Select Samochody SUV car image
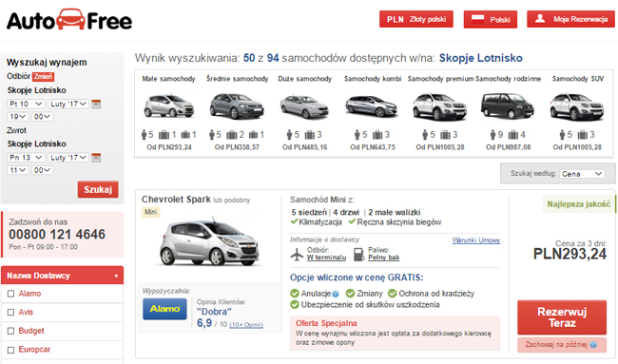This screenshot has width=618, height=364. pos(577,106)
